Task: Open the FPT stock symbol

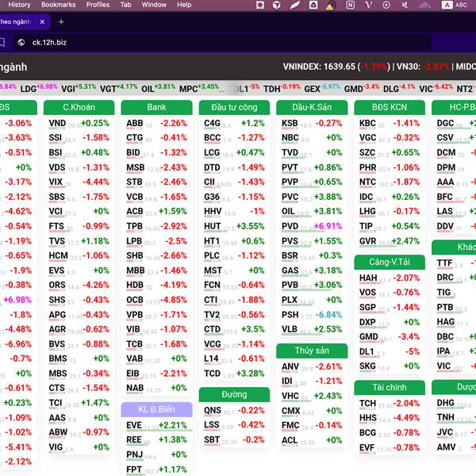Action: tap(134, 470)
